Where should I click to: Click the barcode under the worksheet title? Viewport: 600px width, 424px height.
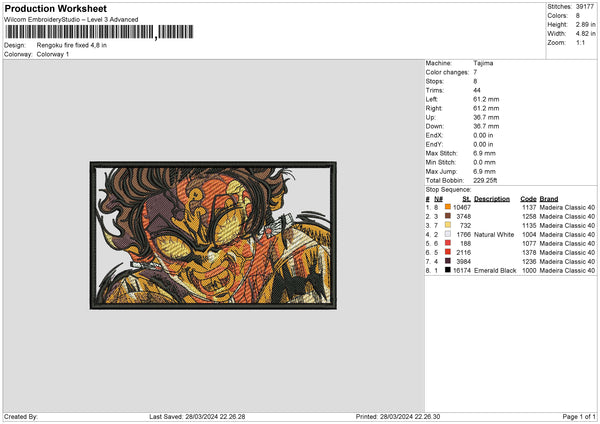99,32
